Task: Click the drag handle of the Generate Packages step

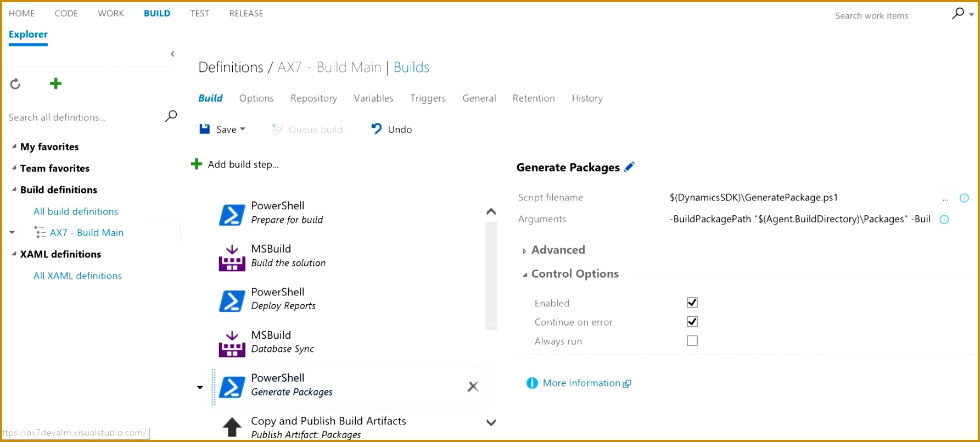Action: pyautogui.click(x=214, y=388)
